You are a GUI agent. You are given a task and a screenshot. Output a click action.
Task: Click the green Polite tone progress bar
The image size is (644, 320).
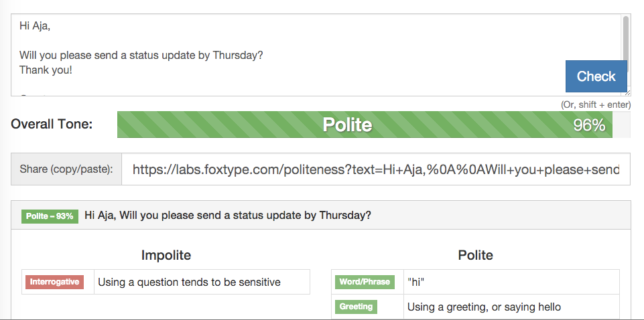(365, 125)
